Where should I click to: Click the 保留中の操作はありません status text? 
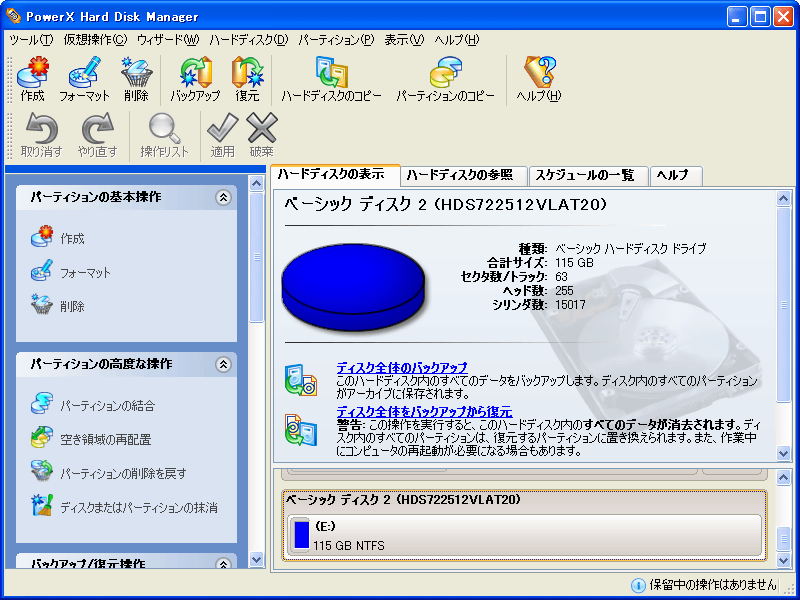click(712, 585)
